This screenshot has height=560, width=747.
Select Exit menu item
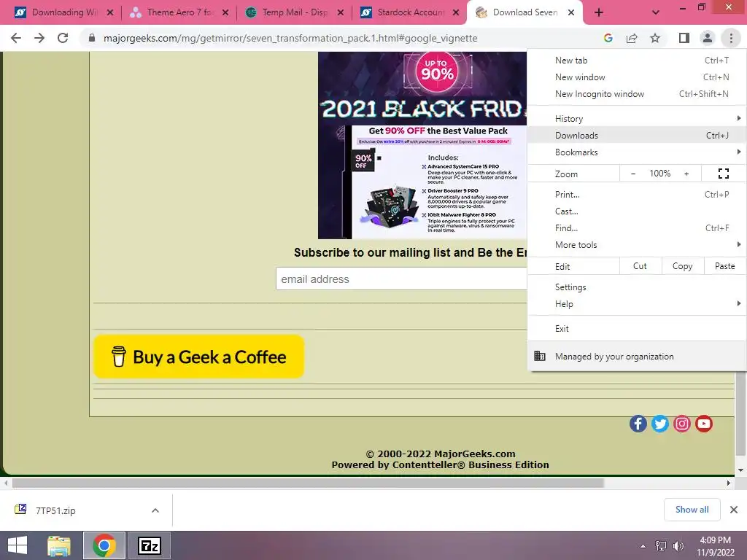pyautogui.click(x=637, y=329)
